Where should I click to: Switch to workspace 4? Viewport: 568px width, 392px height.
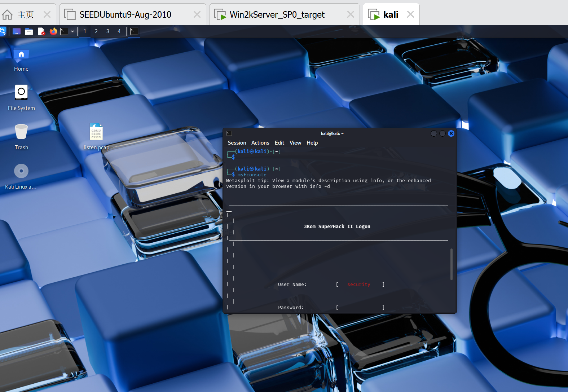click(119, 31)
